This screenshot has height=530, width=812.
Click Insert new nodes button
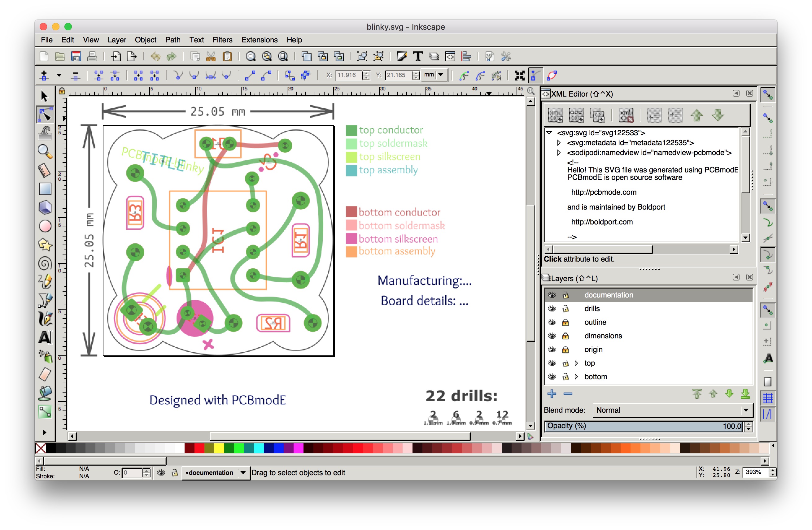pyautogui.click(x=44, y=75)
